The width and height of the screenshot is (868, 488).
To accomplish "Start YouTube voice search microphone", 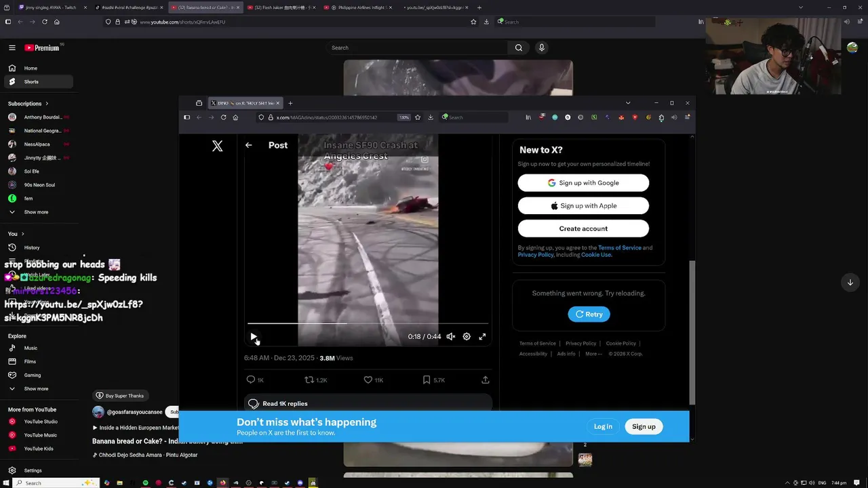I will point(541,47).
